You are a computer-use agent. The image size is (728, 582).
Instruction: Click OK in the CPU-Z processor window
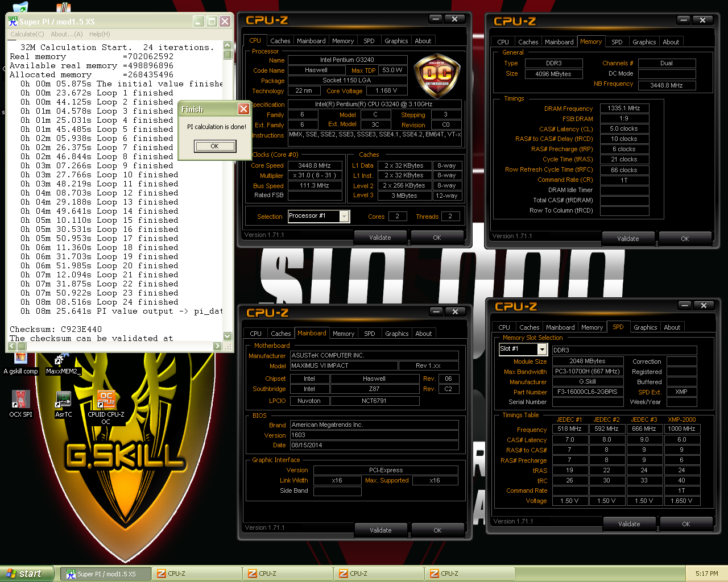(437, 238)
